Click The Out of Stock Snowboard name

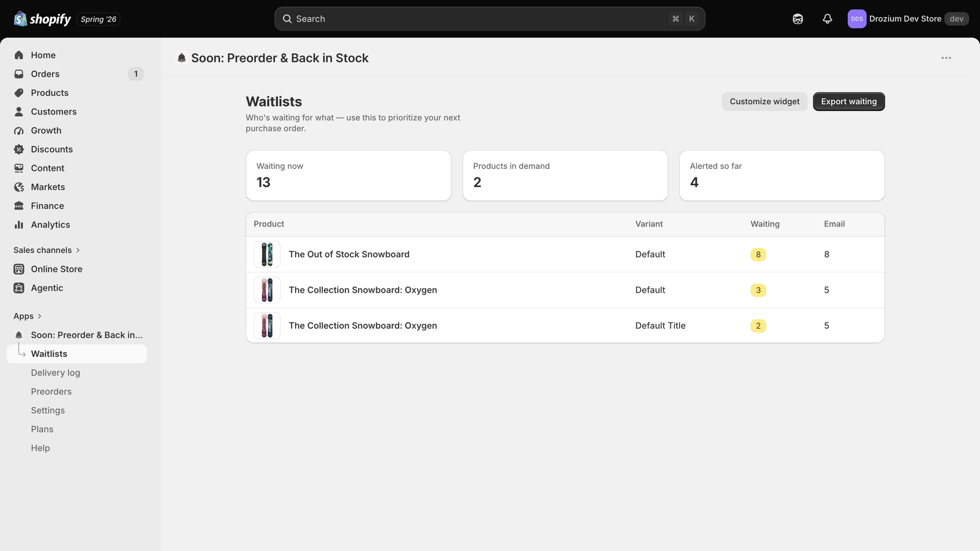click(x=349, y=255)
